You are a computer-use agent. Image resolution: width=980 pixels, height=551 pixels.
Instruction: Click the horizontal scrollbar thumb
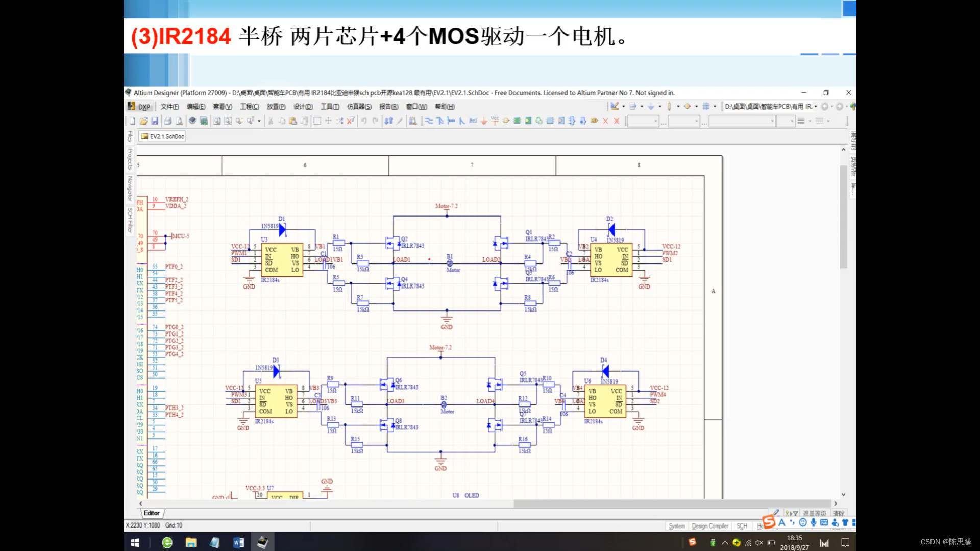672,504
